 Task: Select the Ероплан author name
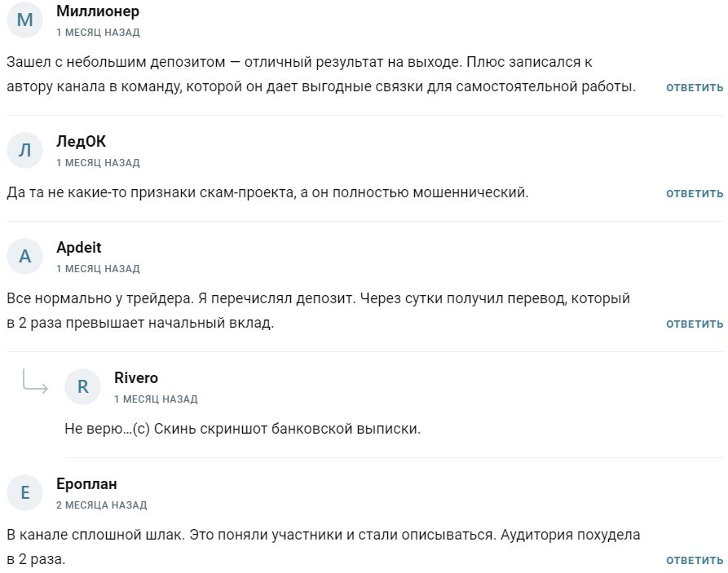click(x=87, y=483)
